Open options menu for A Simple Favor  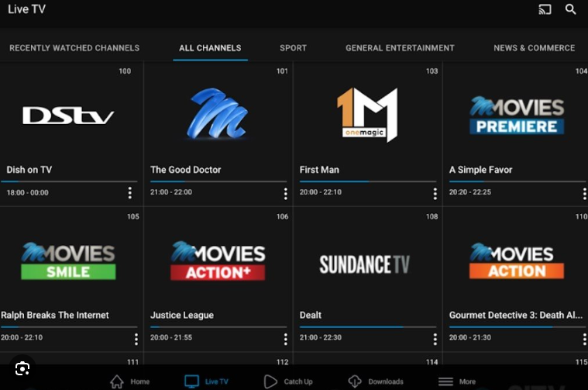[x=584, y=194]
